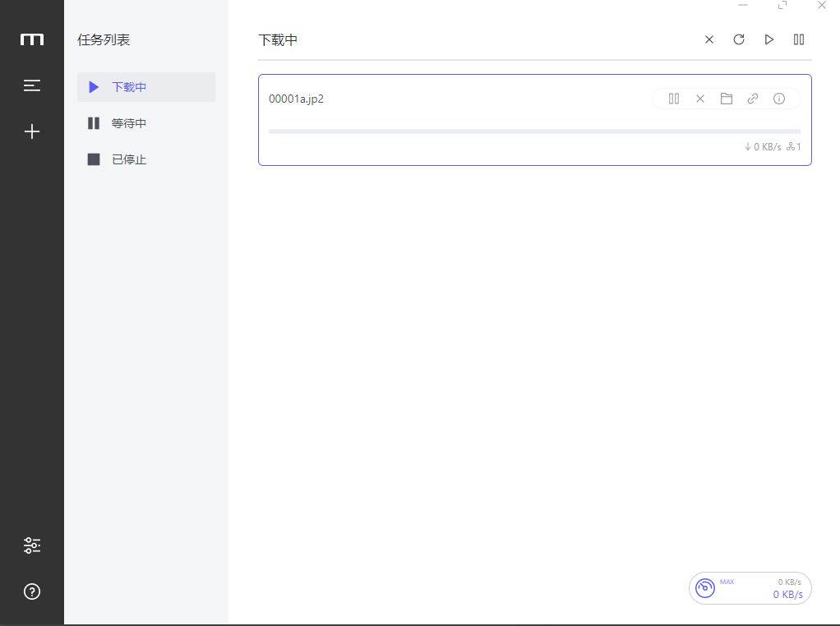This screenshot has width=840, height=626.
Task: Switch to the 已停止 stopped tab
Action: pos(145,159)
